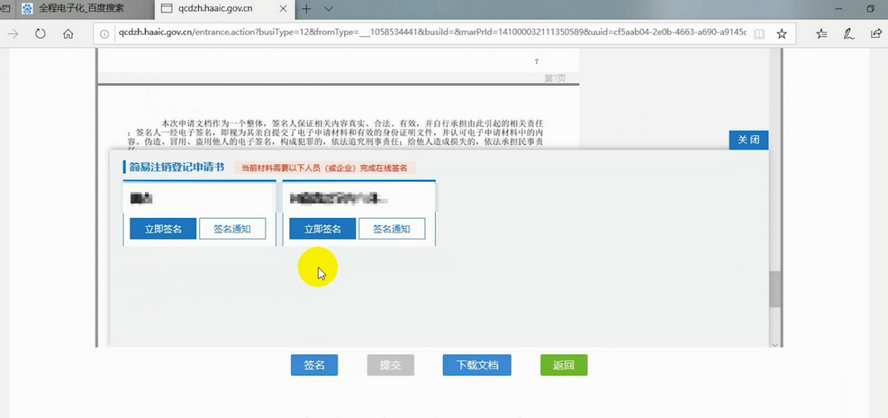Click the 下载文档 button

477,365
